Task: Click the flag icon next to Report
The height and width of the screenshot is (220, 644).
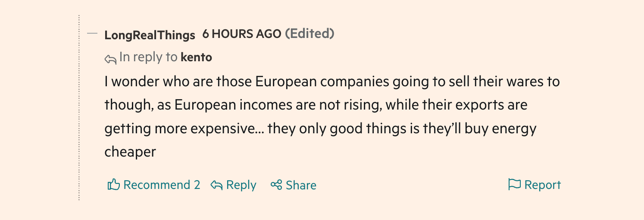Action: [x=514, y=185]
